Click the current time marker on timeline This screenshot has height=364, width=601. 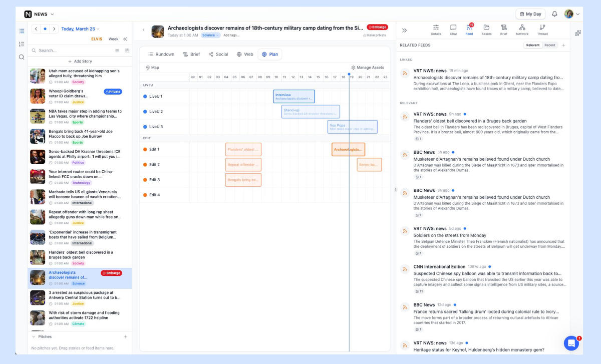(x=349, y=74)
